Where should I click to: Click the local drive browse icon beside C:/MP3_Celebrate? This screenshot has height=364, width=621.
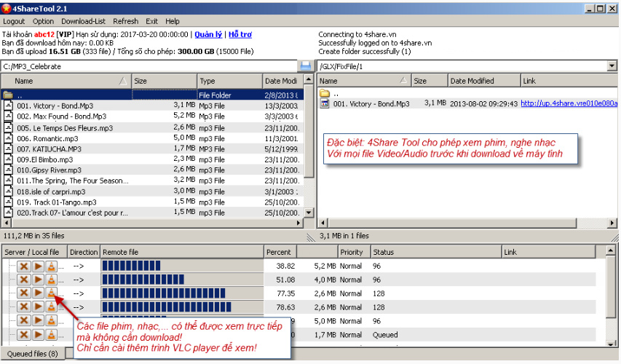tap(306, 66)
